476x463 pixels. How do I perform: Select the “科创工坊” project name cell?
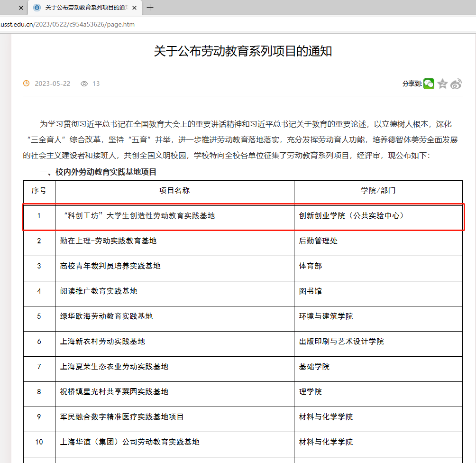click(138, 216)
